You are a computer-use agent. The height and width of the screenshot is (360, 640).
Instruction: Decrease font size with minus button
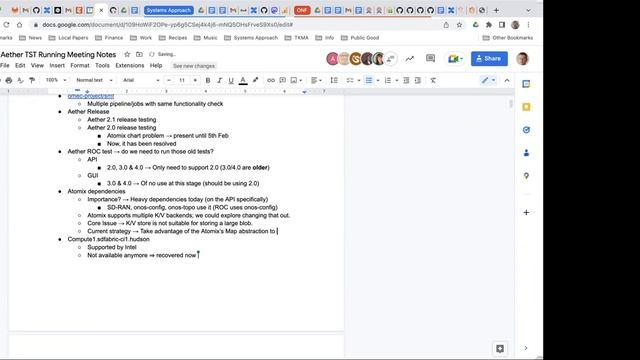(169, 80)
